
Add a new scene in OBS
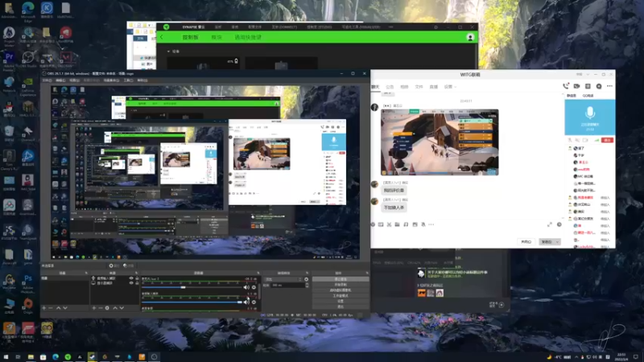coord(44,308)
